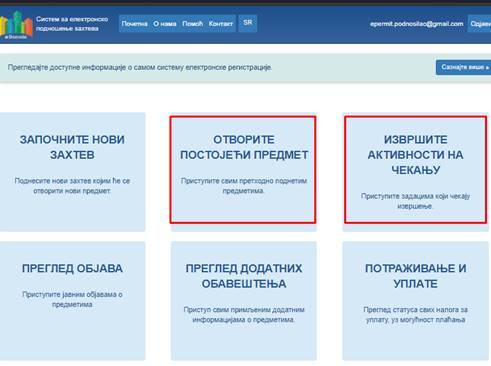Viewport: 491px width, 366px height.
Task: Click the epermit.podnosilac@gmail.com account link
Action: tap(416, 24)
